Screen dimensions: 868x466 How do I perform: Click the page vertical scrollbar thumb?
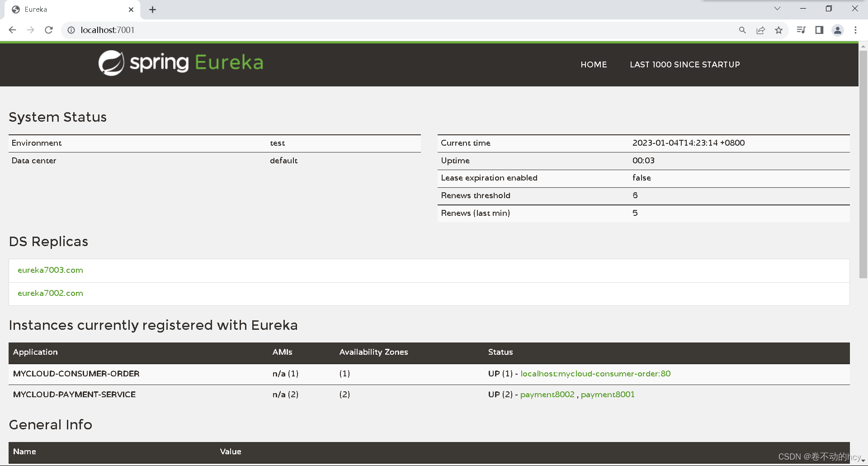[863, 164]
